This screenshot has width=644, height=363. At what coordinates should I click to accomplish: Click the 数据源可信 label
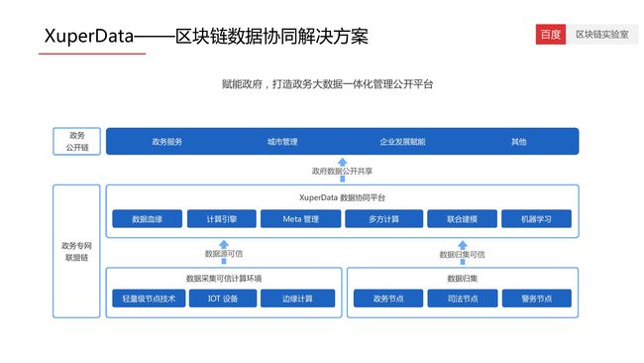coord(224,254)
